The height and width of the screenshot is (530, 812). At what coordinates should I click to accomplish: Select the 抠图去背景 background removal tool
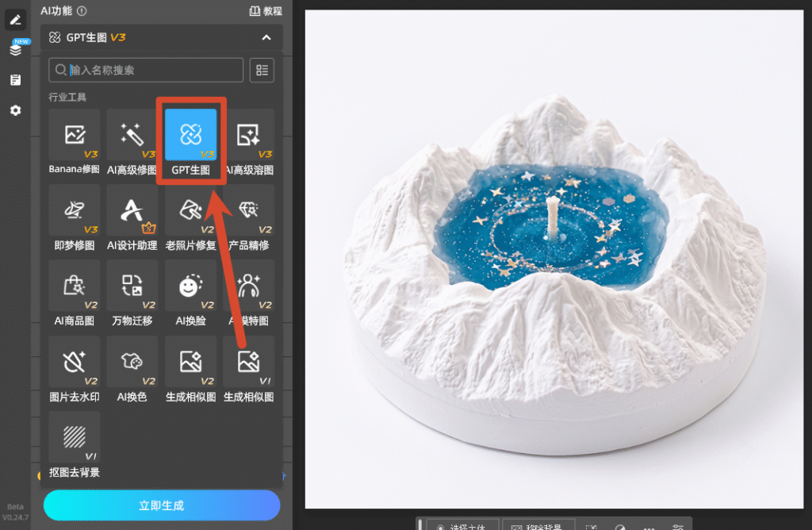[x=74, y=444]
